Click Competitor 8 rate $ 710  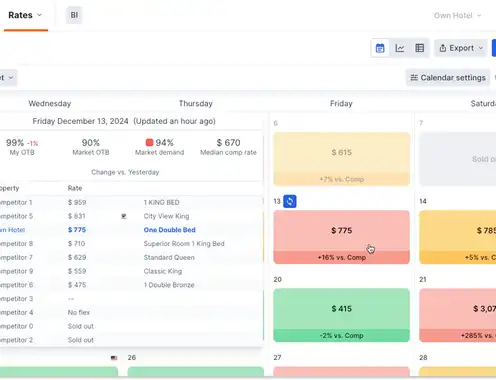[x=76, y=244]
